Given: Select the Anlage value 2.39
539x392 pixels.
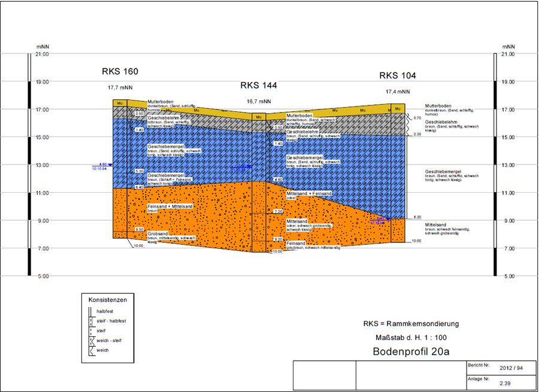Looking at the screenshot, I should 505,383.
